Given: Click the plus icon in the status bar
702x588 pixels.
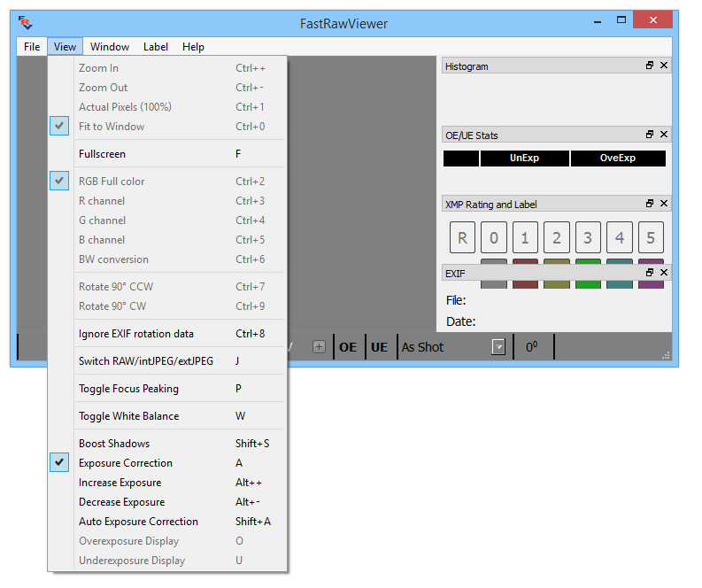Looking at the screenshot, I should coord(319,346).
